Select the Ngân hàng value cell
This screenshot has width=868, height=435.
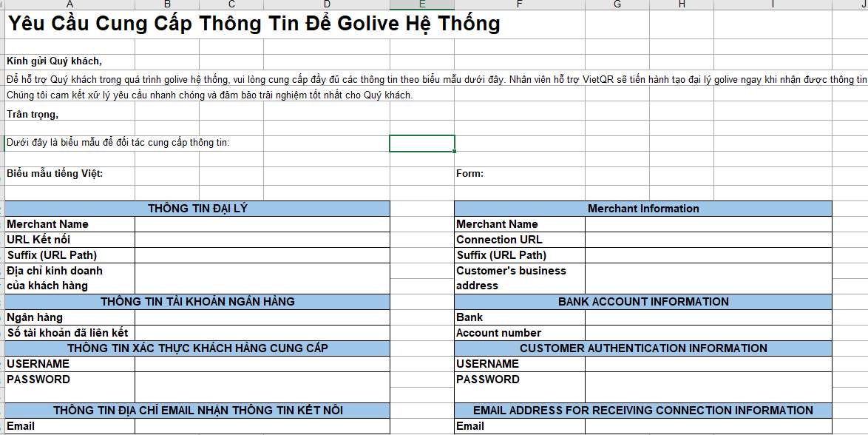262,317
